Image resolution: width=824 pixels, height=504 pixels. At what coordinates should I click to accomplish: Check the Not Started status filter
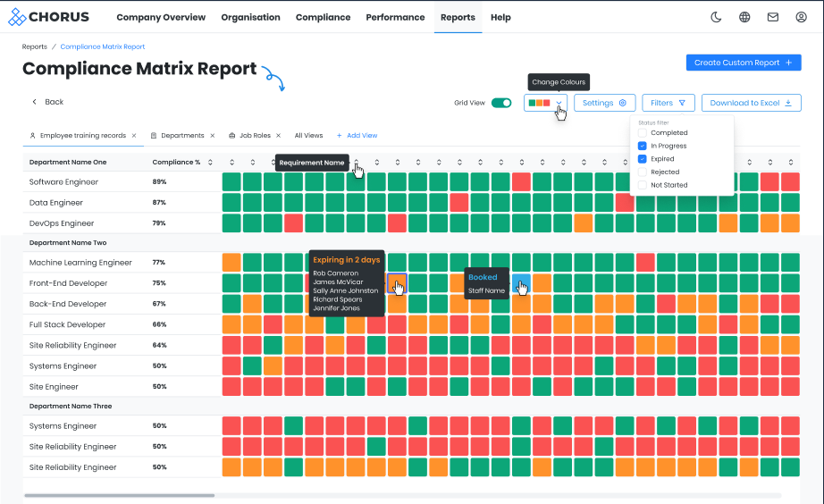point(643,185)
